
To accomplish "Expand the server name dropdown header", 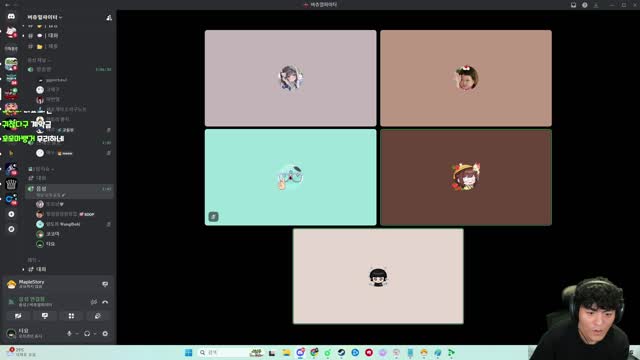I will pyautogui.click(x=45, y=17).
